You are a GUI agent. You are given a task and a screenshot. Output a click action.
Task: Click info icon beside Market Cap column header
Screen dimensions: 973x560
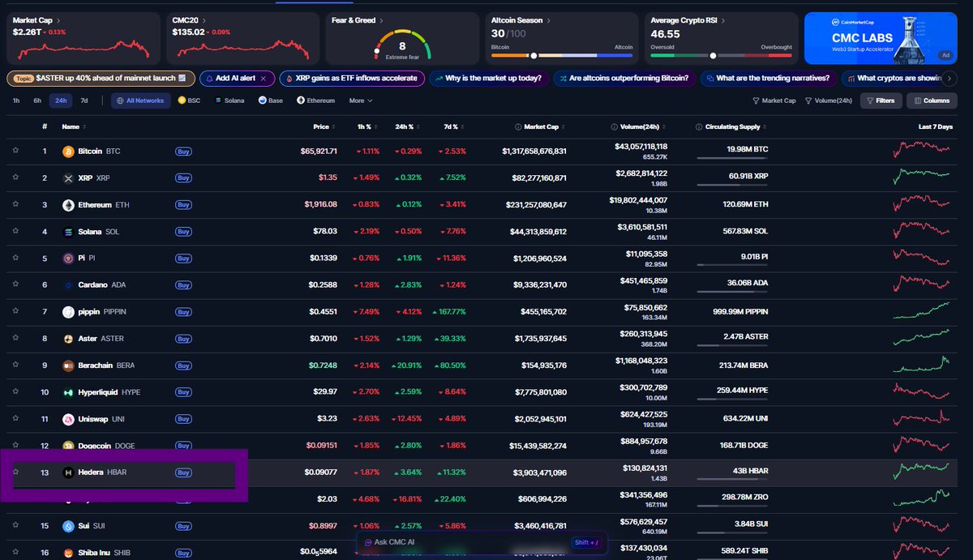tap(518, 127)
